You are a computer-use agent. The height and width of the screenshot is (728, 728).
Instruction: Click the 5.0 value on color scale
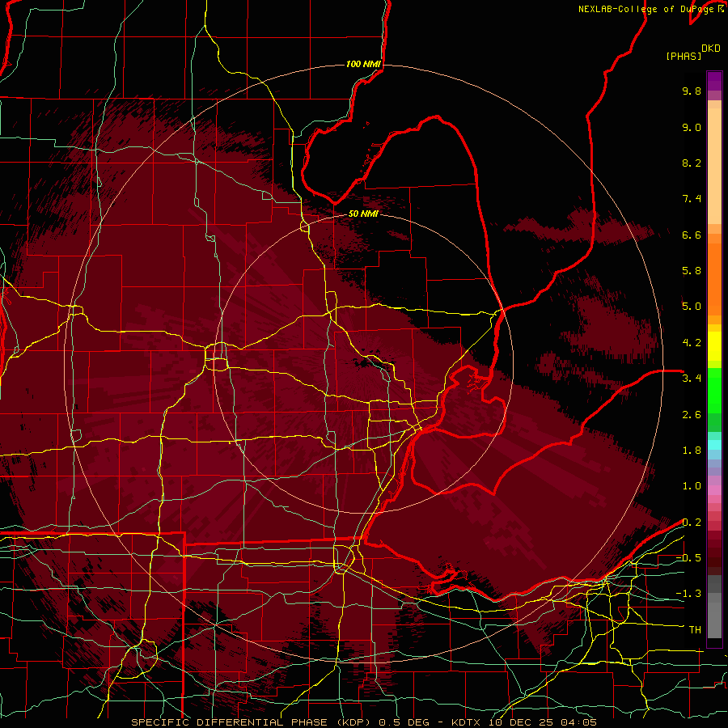(x=692, y=307)
